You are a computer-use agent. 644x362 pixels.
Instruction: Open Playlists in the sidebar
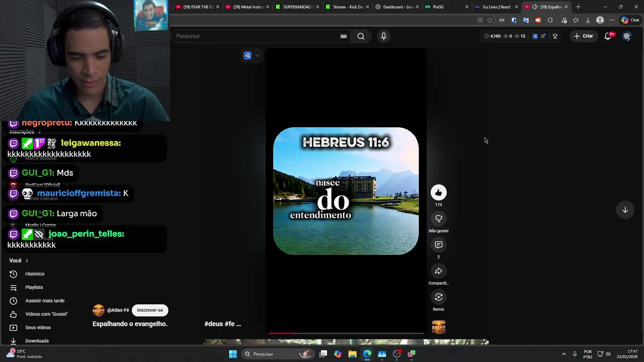[34, 287]
